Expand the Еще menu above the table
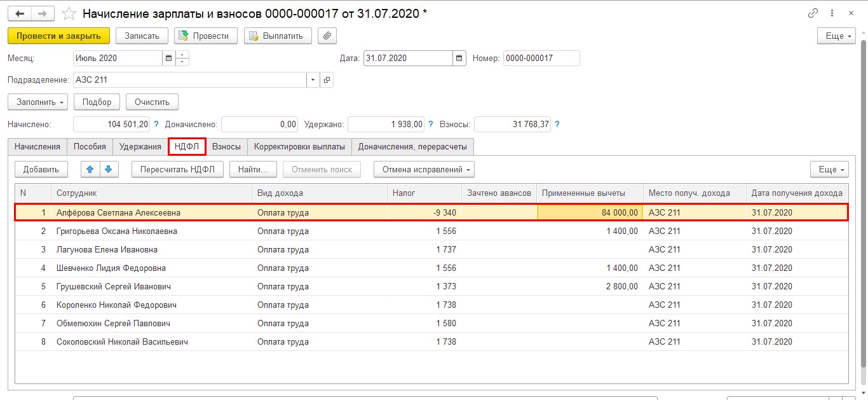This screenshot has height=400, width=868. click(x=829, y=169)
